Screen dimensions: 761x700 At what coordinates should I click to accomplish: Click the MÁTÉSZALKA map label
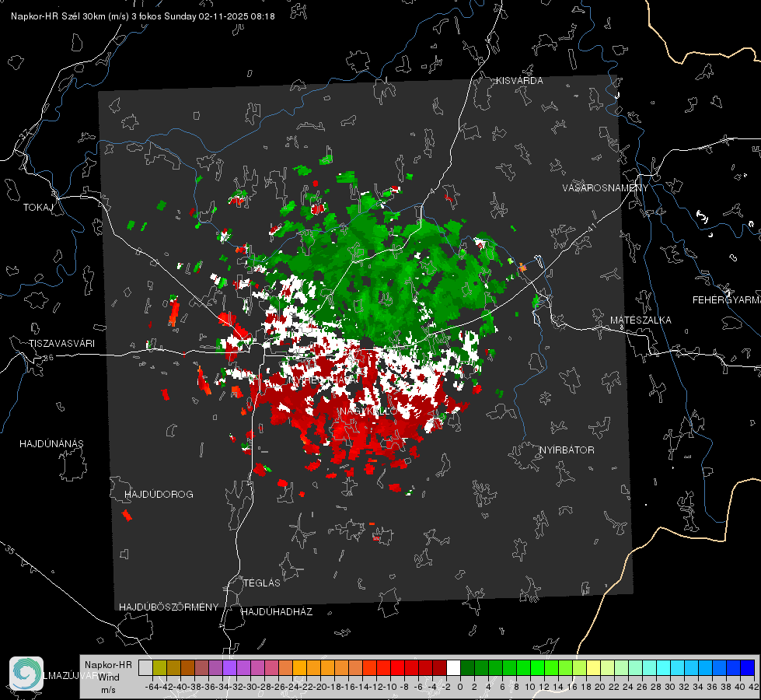point(641,320)
